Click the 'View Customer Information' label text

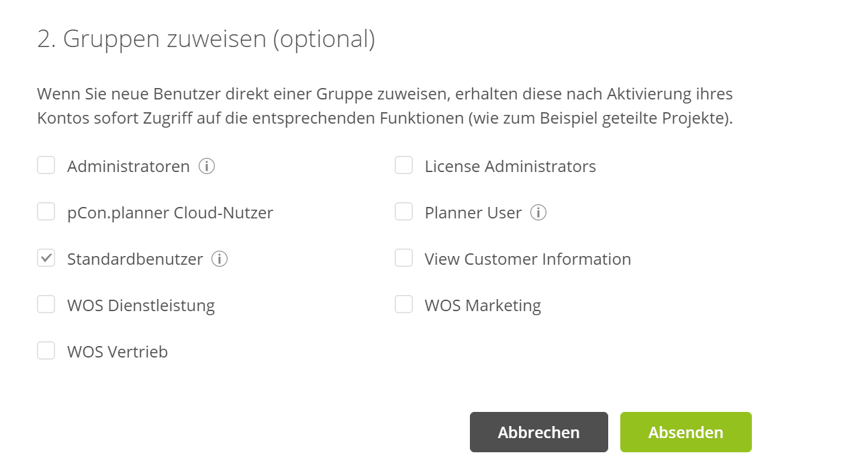pyautogui.click(x=528, y=259)
